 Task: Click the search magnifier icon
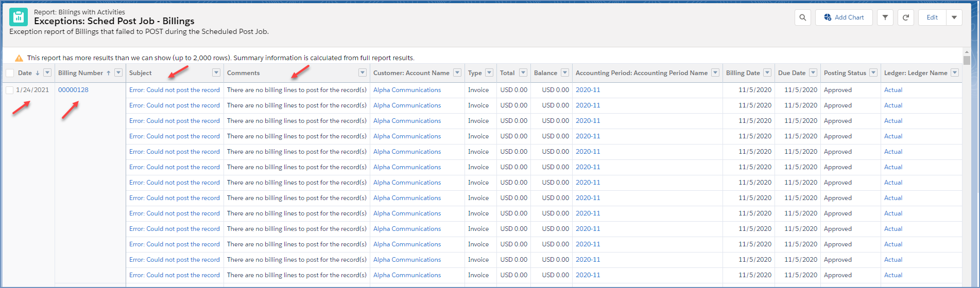click(x=802, y=17)
